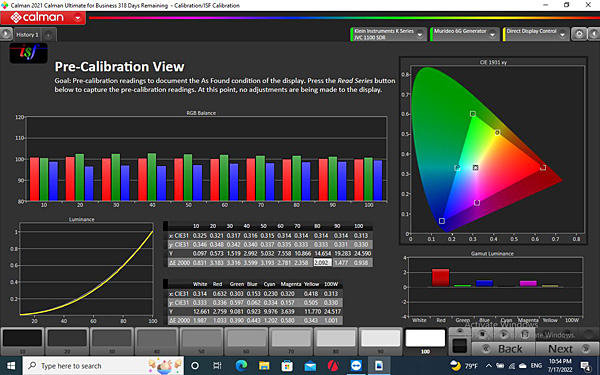Screen dimensions: 600x375
Task: Go to the Next workflow page
Action: coord(567,349)
